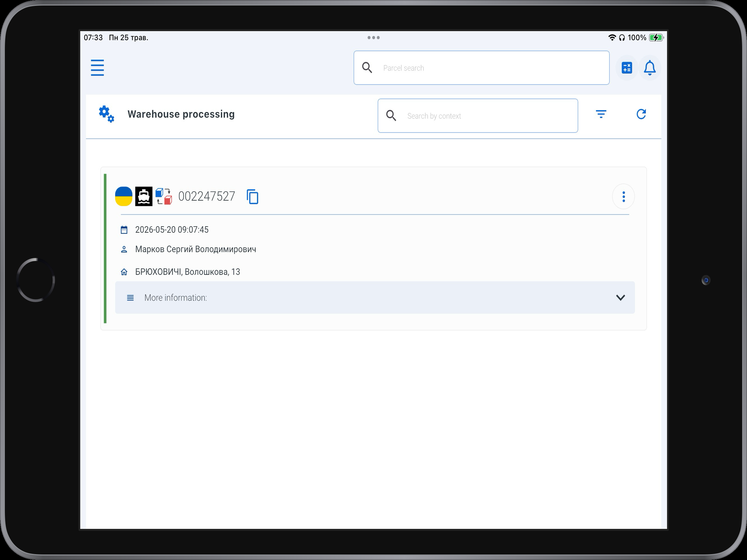Open the hamburger navigation menu
The image size is (747, 560).
coord(97,68)
